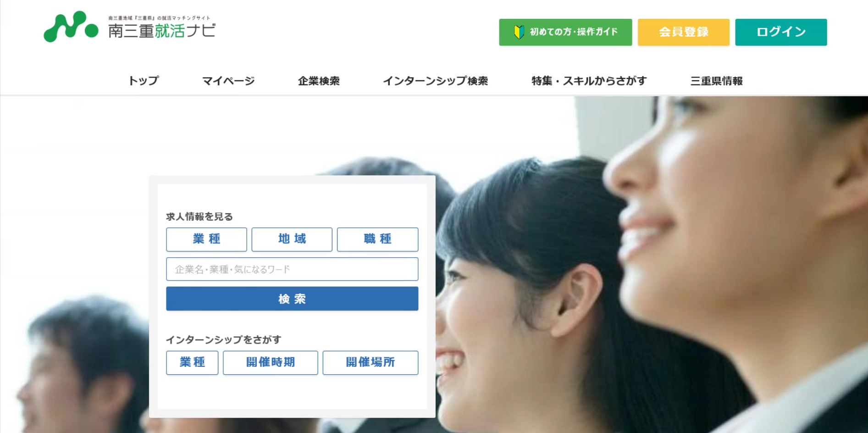Image resolution: width=868 pixels, height=433 pixels.
Task: Focus the 企業名・業種 keyword search field
Action: [x=292, y=269]
